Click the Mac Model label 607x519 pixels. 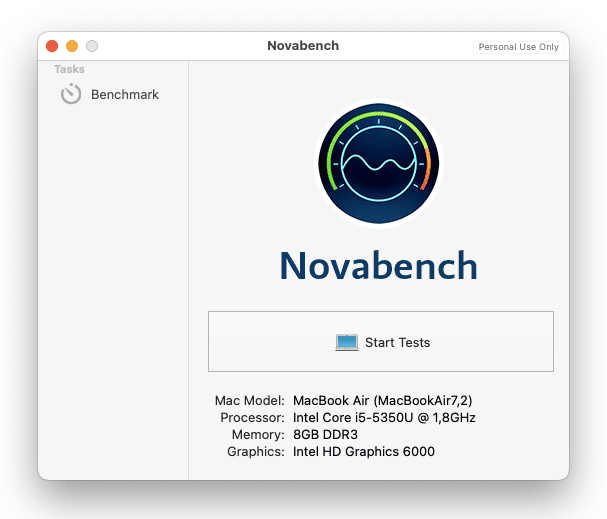[250, 400]
